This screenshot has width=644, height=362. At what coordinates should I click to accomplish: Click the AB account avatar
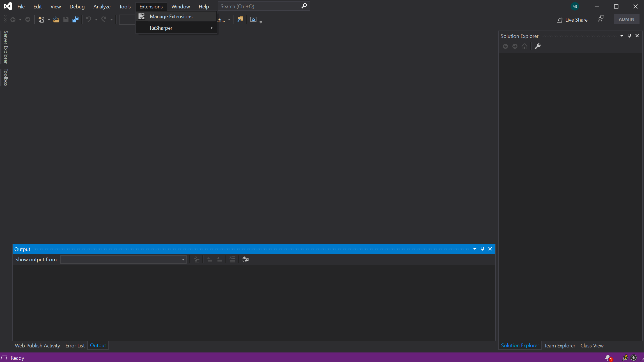pos(575,6)
